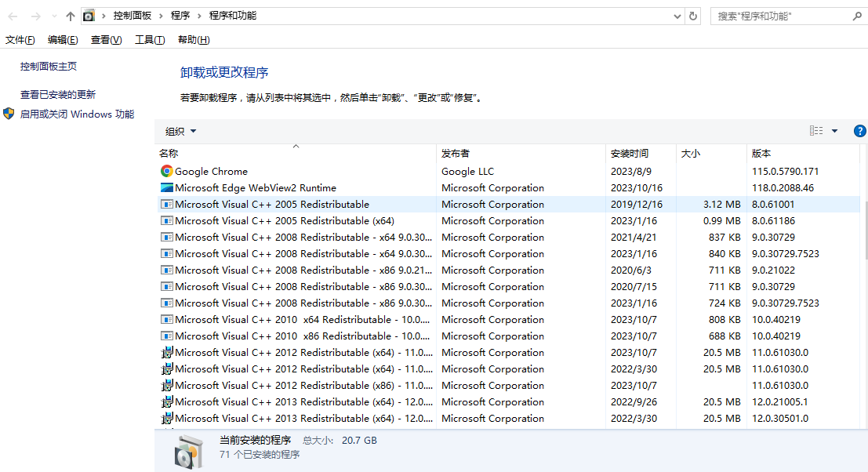
Task: Click icon of Visual C++ 2010 x64 row
Action: click(167, 319)
